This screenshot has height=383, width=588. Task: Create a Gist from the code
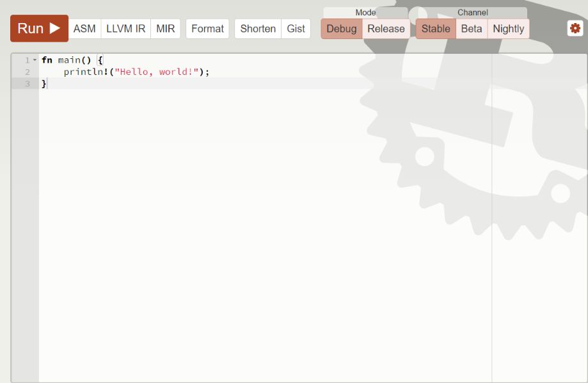point(296,28)
